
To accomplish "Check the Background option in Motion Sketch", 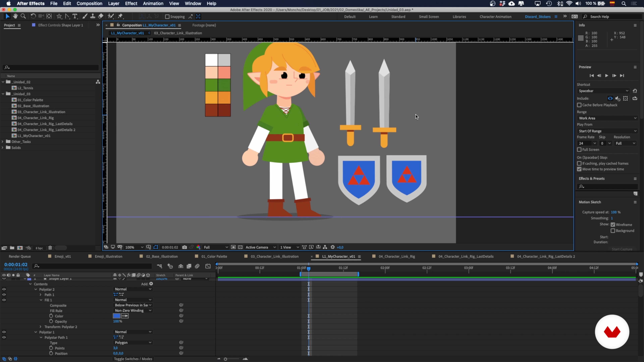I will pyautogui.click(x=613, y=231).
